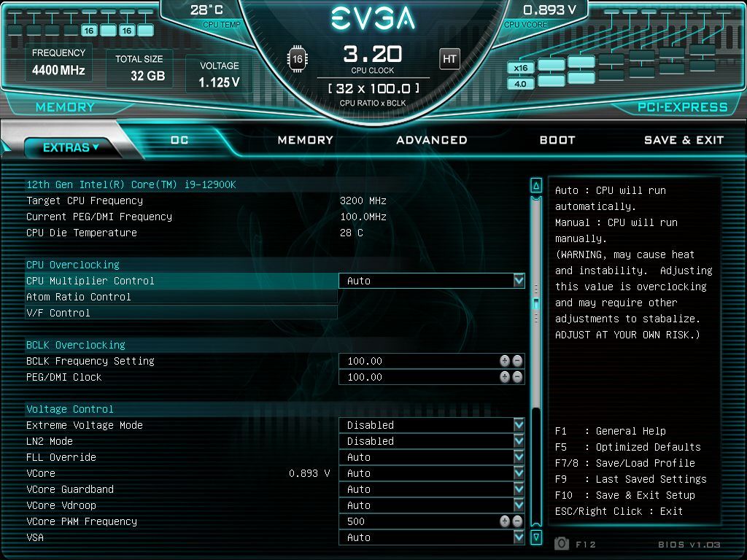Decrease VCore PWM Frequency with minus
The image size is (747, 560).
click(517, 521)
